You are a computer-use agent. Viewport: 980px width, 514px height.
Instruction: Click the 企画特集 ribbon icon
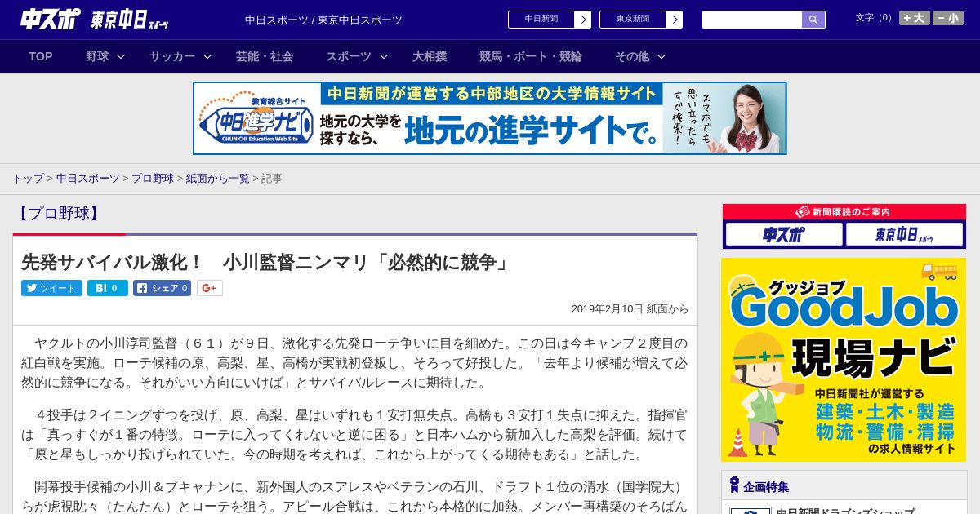pos(734,485)
